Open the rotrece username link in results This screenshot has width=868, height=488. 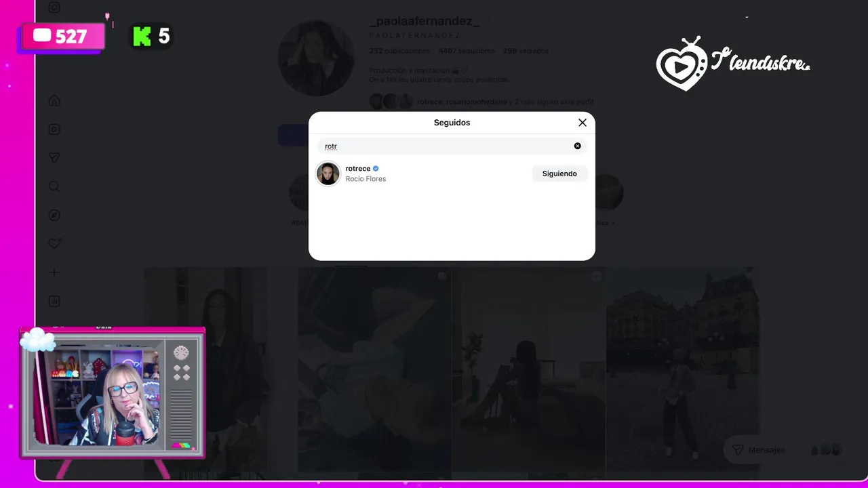358,168
